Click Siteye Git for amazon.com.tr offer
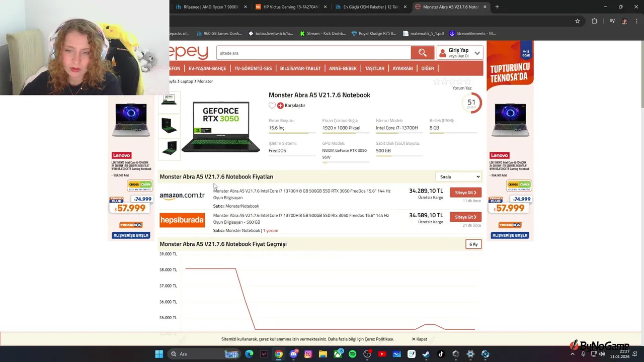Screen dimensions: 644x362 point(465,193)
